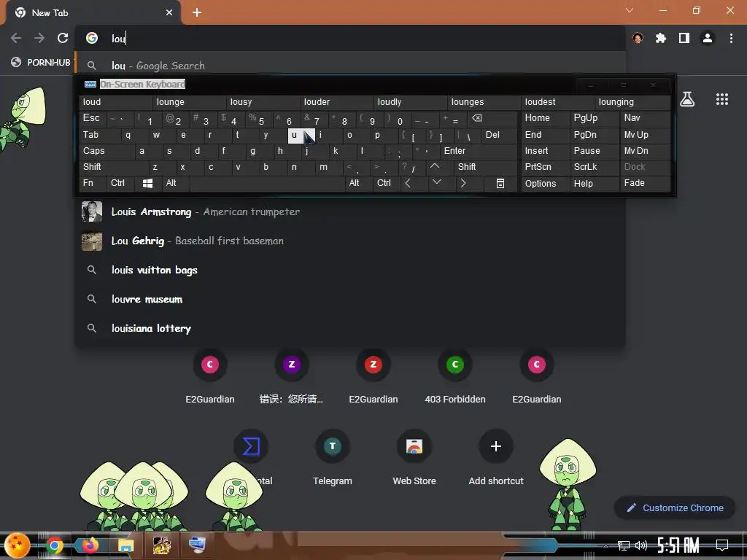Image resolution: width=747 pixels, height=560 pixels.
Task: Select 'louvre museum' suggestion
Action: click(351, 299)
